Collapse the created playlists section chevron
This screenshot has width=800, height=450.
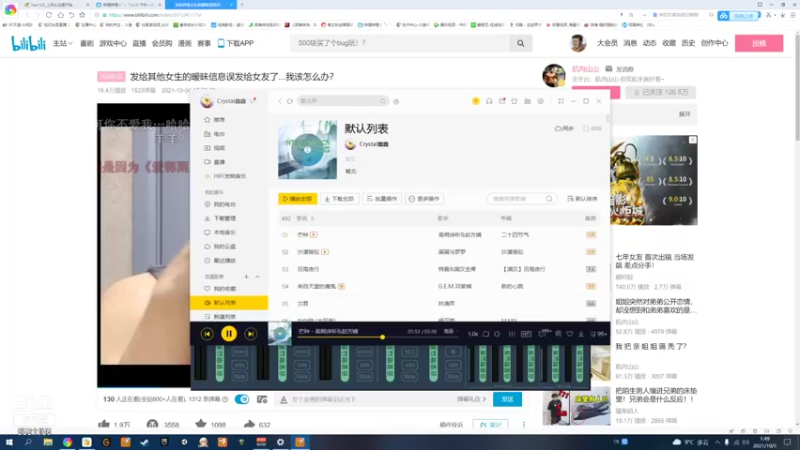pyautogui.click(x=258, y=277)
